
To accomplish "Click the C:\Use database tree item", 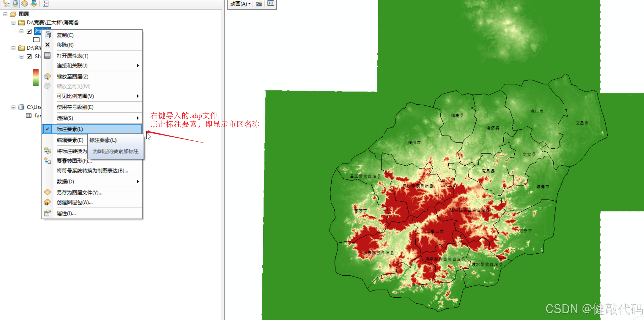I will (x=34, y=107).
